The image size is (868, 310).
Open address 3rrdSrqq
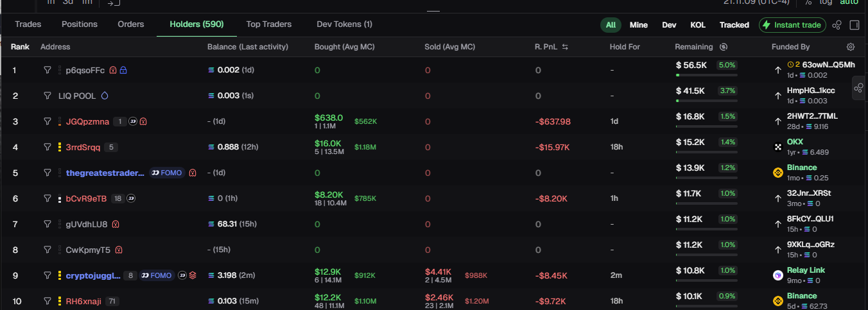tap(83, 147)
